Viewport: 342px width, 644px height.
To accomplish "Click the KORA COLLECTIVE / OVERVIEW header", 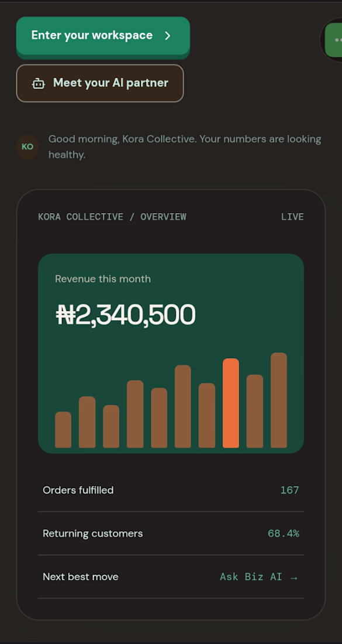I will point(112,217).
